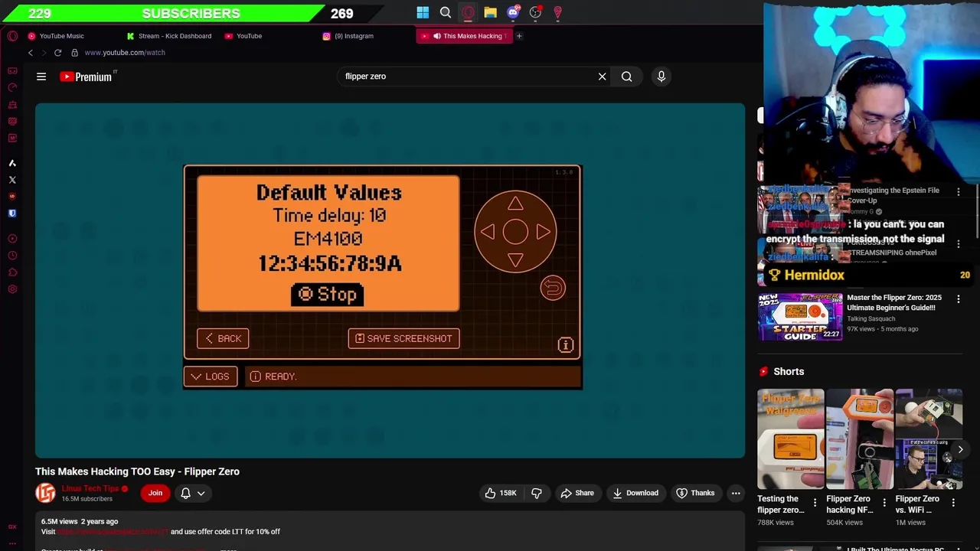Open the Bitwarden shield sidebar icon

12,214
